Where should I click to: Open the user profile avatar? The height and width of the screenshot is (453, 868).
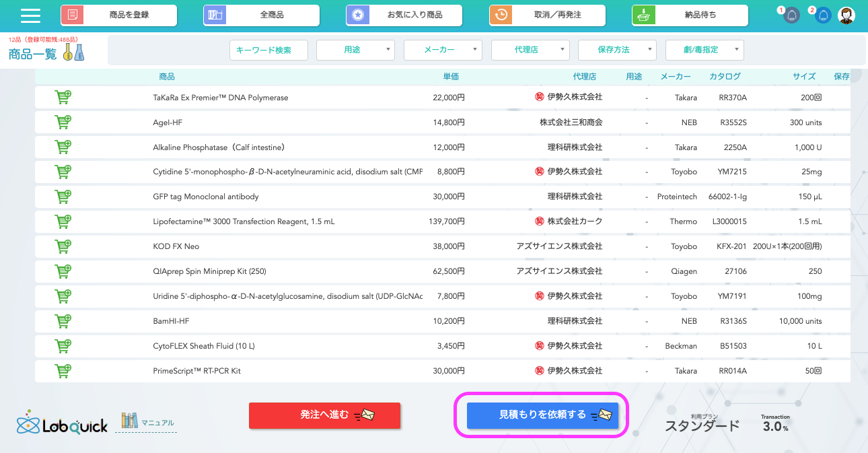point(846,15)
